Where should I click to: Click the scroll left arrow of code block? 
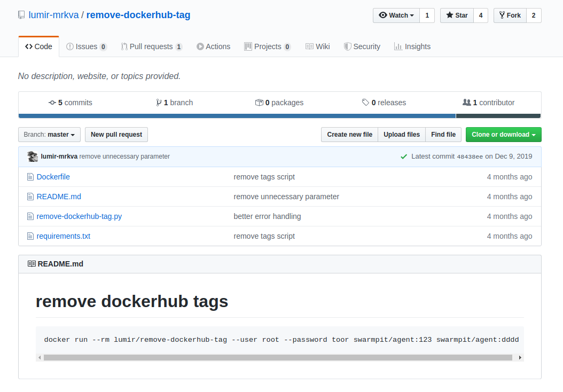[40, 357]
